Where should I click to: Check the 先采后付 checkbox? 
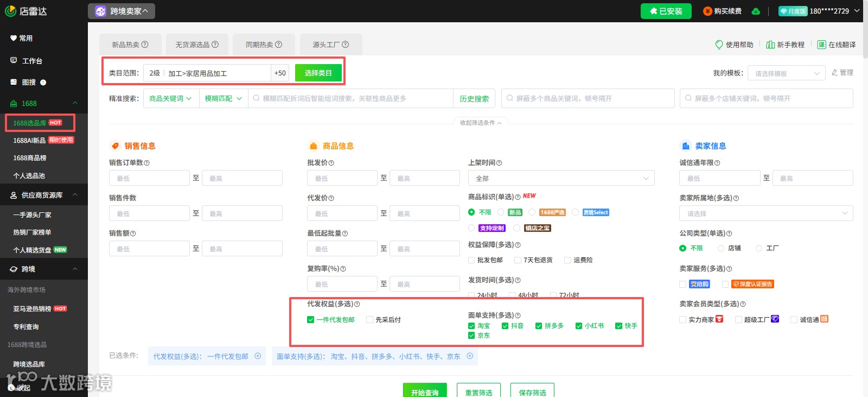369,320
